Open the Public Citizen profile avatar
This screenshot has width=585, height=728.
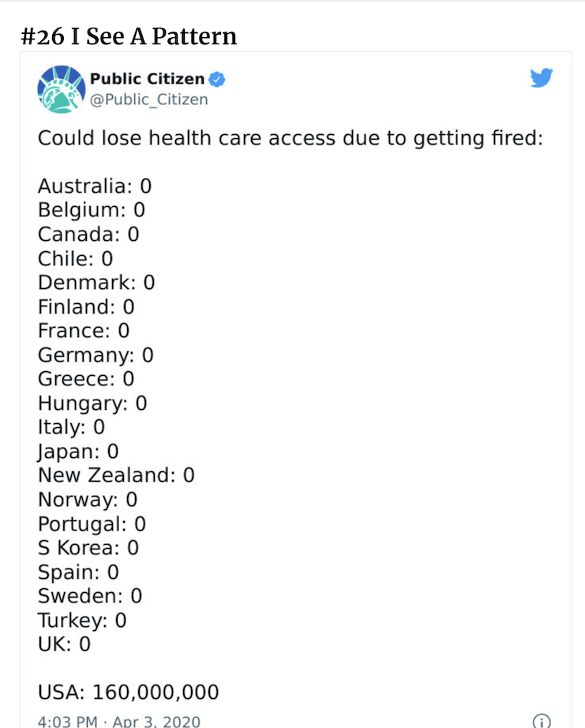pos(61,89)
